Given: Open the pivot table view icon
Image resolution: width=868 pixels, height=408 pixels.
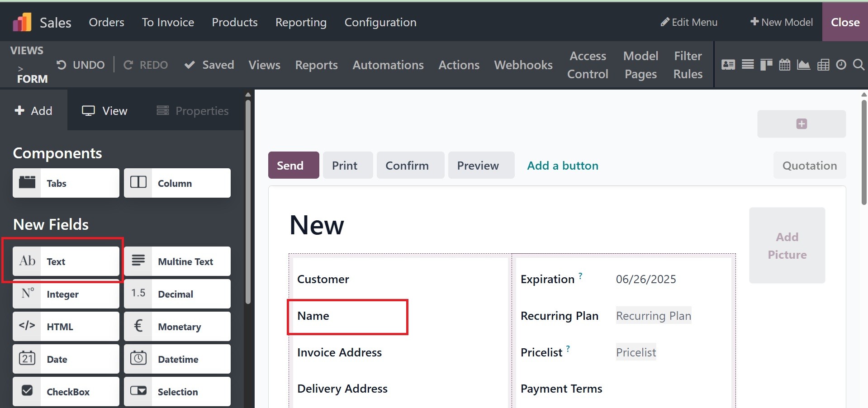Looking at the screenshot, I should (x=823, y=65).
